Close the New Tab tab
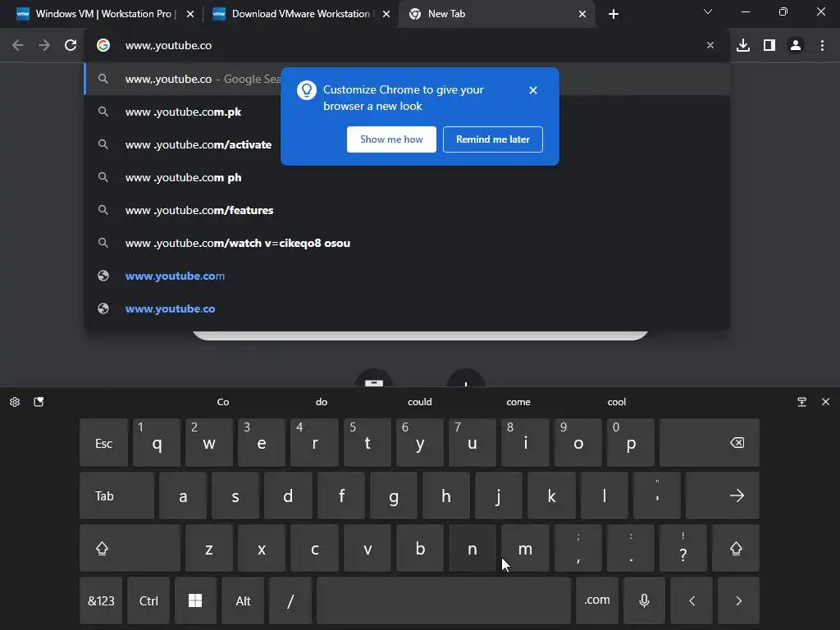840x630 pixels. point(582,14)
